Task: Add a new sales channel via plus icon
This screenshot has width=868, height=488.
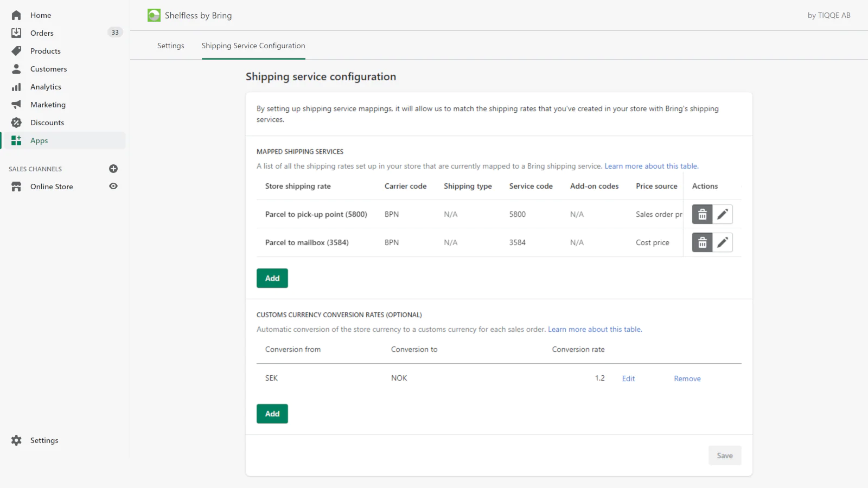Action: (113, 169)
